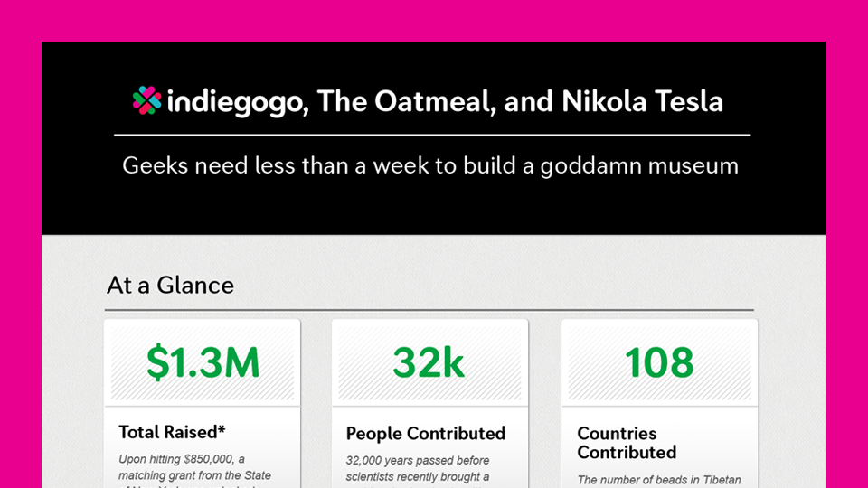Screen dimensions: 868x488
Task: Click the "indiegogo" wordmark in the header
Action: [237, 101]
